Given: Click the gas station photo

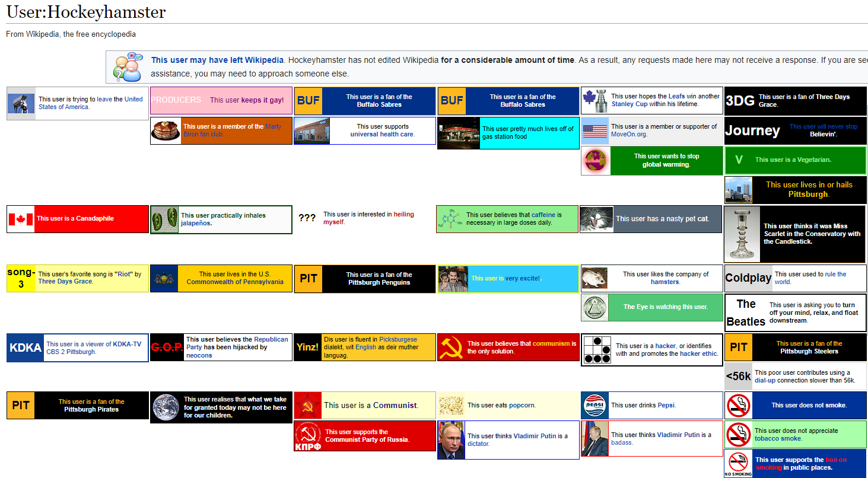Looking at the screenshot, I should [458, 133].
